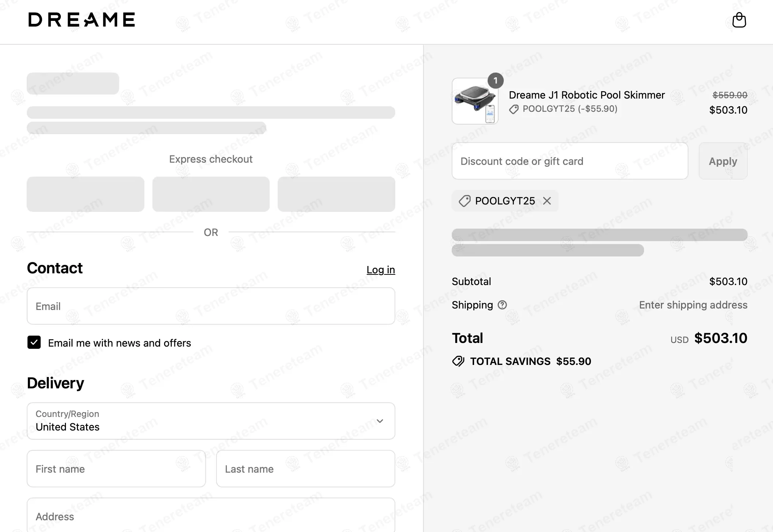Focus the Discount code or gift card field

pyautogui.click(x=570, y=161)
